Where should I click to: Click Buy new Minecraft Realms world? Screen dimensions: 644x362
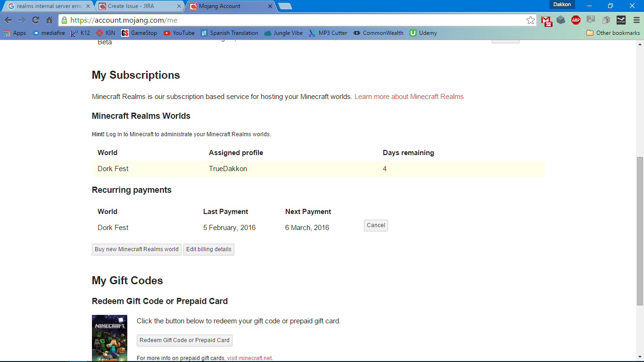coord(137,249)
